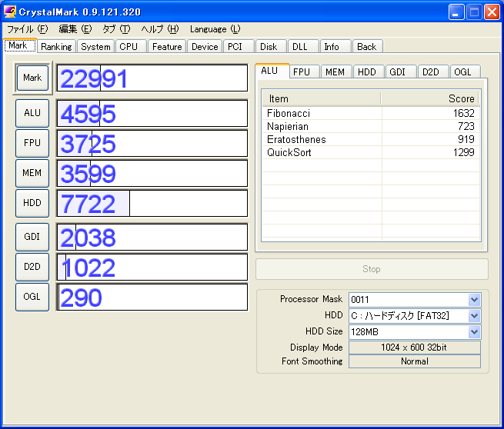Launch the HDD benchmark button

[32, 203]
